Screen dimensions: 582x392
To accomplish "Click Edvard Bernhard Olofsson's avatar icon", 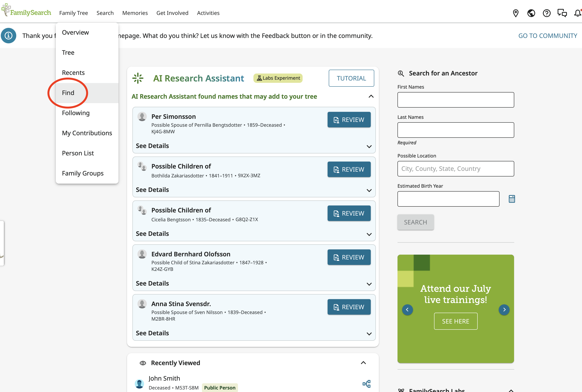I will click(x=142, y=254).
